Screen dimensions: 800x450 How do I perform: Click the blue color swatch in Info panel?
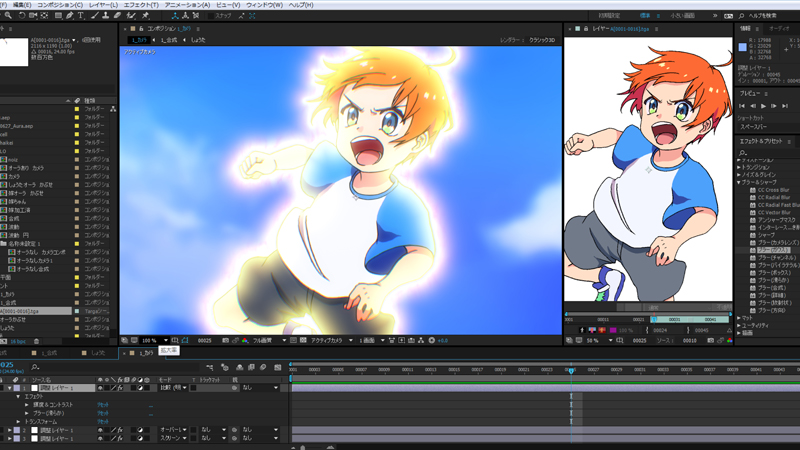(743, 46)
